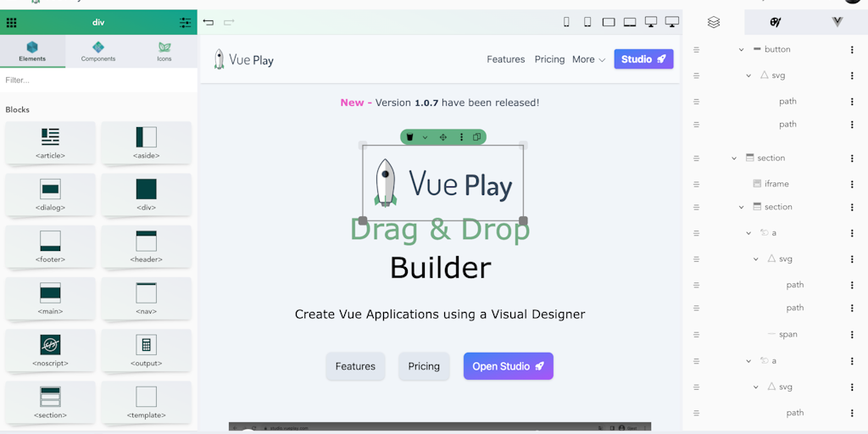Viewport: 868px width, 434px height.
Task: Collapse the button layer chevron
Action: click(x=741, y=50)
